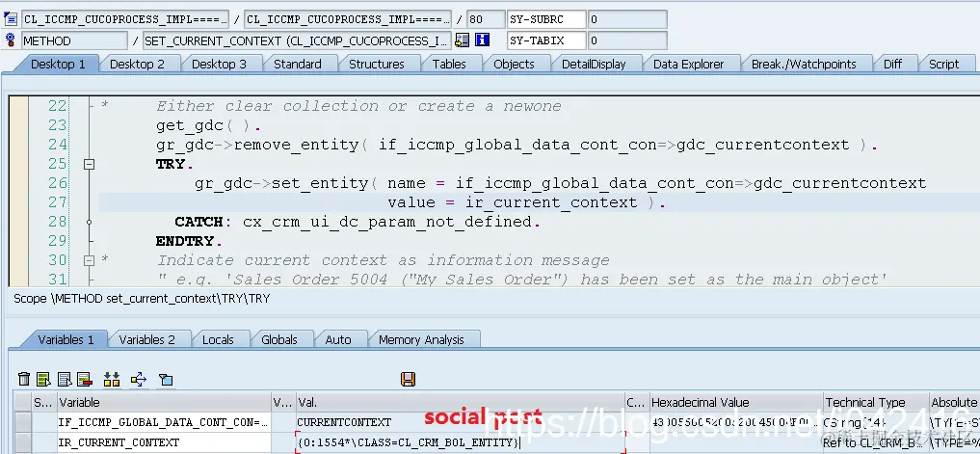This screenshot has height=454, width=980.
Task: Open the Diff tab
Action: click(892, 64)
